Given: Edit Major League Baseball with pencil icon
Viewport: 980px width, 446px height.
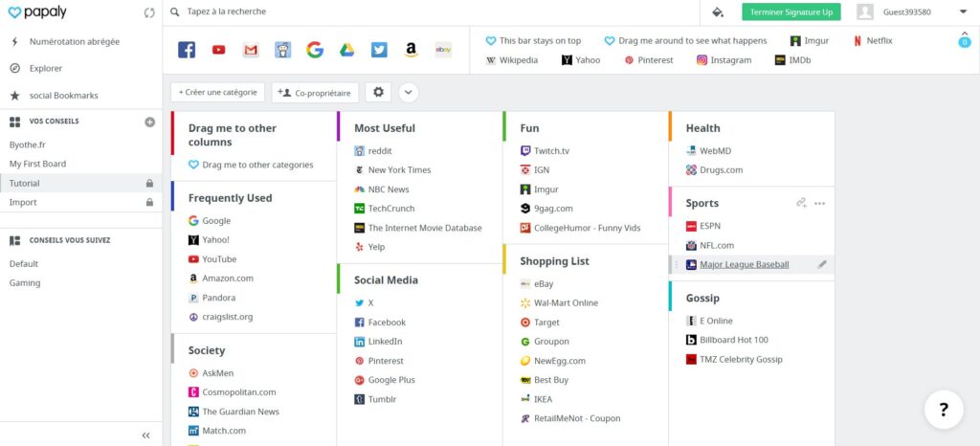Looking at the screenshot, I should (x=822, y=264).
